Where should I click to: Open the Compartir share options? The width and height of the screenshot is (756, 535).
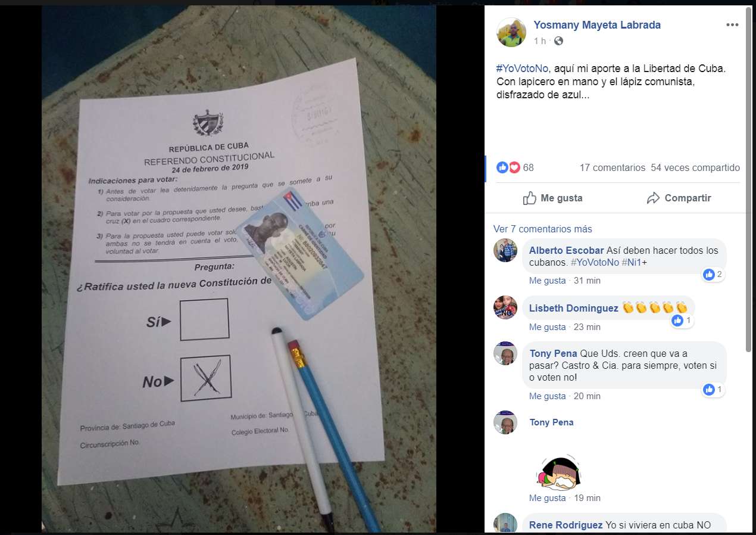pos(679,198)
